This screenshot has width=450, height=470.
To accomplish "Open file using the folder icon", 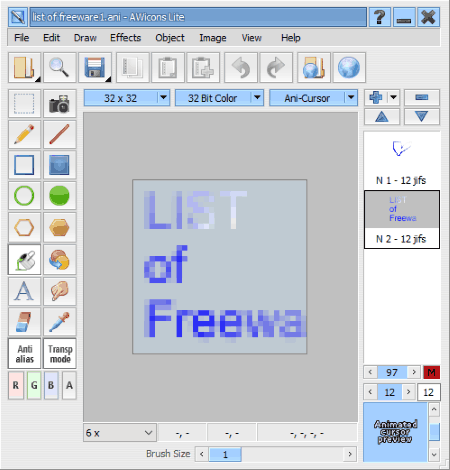I will [24, 67].
